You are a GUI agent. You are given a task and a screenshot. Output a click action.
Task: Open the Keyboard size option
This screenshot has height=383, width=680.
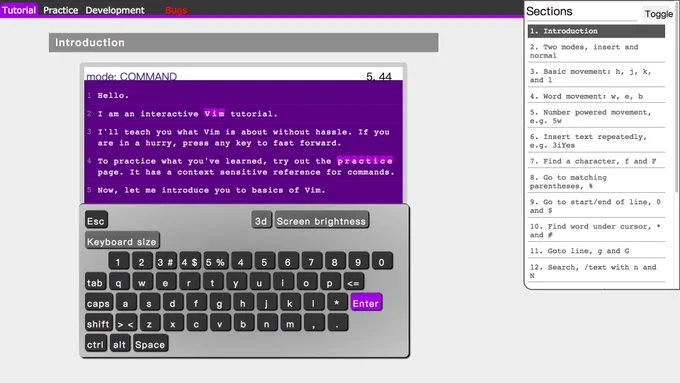point(122,241)
